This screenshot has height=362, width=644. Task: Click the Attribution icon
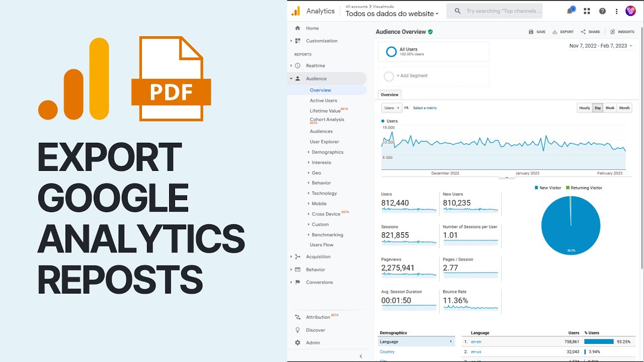coord(297,317)
